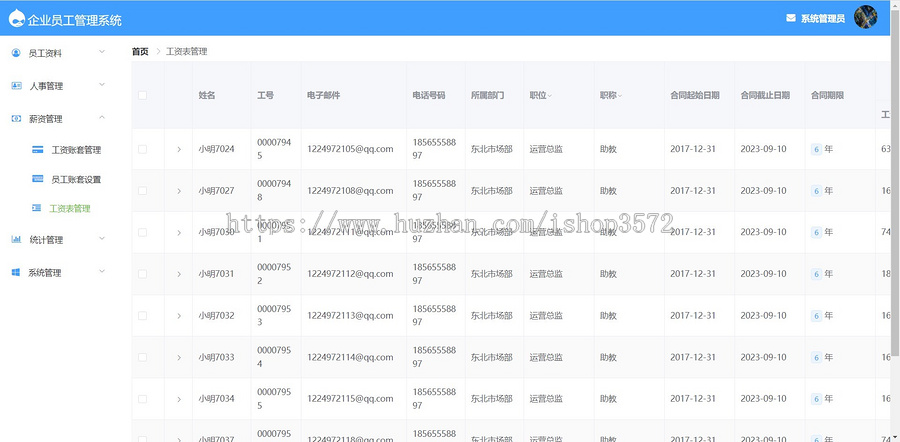This screenshot has width=900, height=442.
Task: Open the mail envelope icon in header
Action: 791,18
